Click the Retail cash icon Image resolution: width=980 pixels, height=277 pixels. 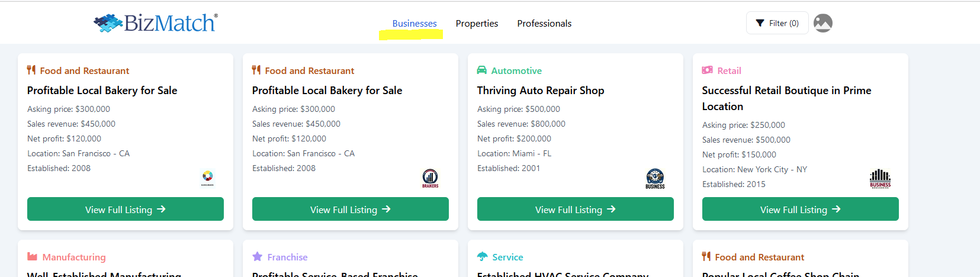(x=707, y=70)
